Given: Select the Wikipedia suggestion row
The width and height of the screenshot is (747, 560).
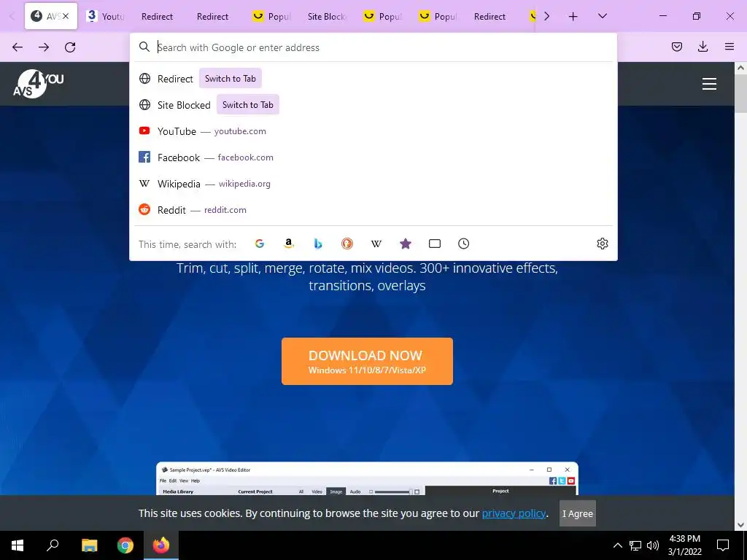Looking at the screenshot, I should click(x=373, y=183).
